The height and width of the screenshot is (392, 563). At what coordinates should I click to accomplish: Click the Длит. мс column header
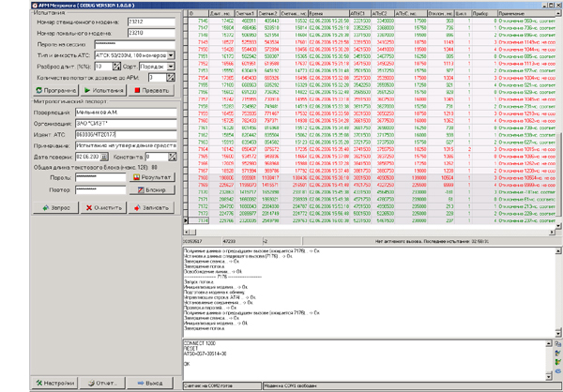221,13
